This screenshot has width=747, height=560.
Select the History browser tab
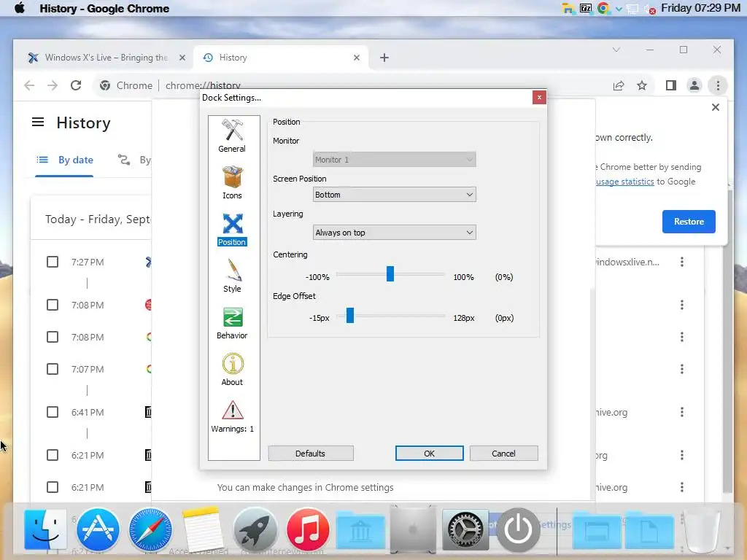(282, 58)
